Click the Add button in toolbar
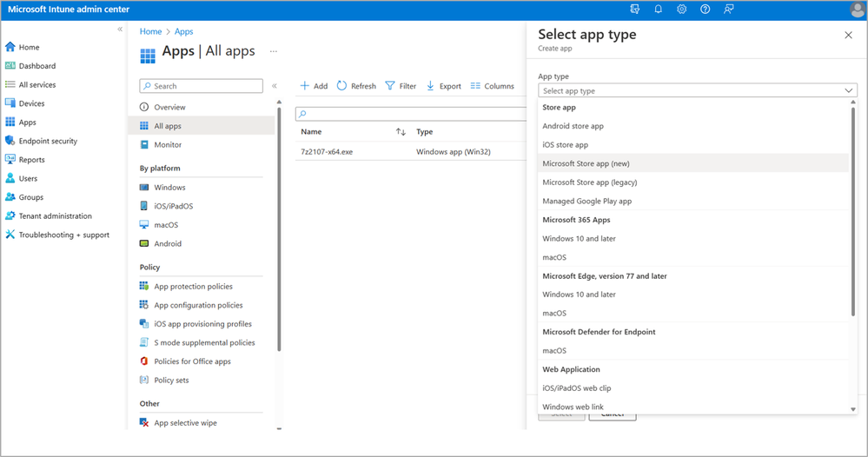Image resolution: width=868 pixels, height=457 pixels. (314, 86)
